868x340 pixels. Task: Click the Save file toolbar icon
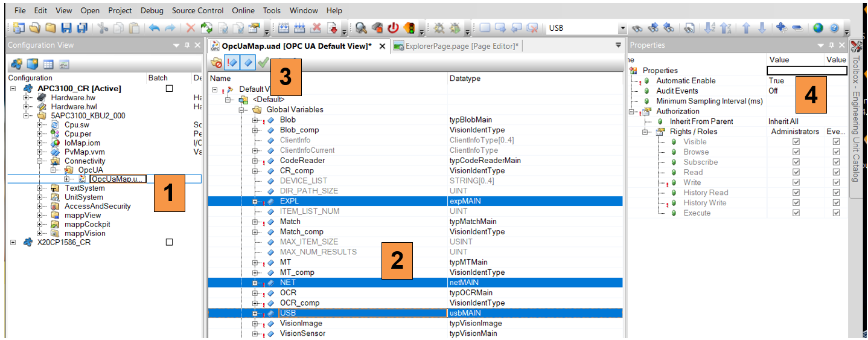point(66,28)
